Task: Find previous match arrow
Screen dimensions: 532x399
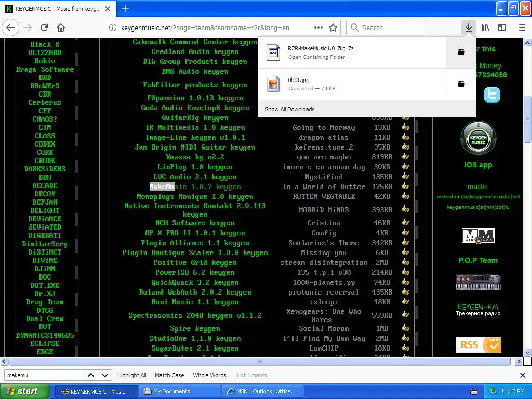Action: pos(91,375)
